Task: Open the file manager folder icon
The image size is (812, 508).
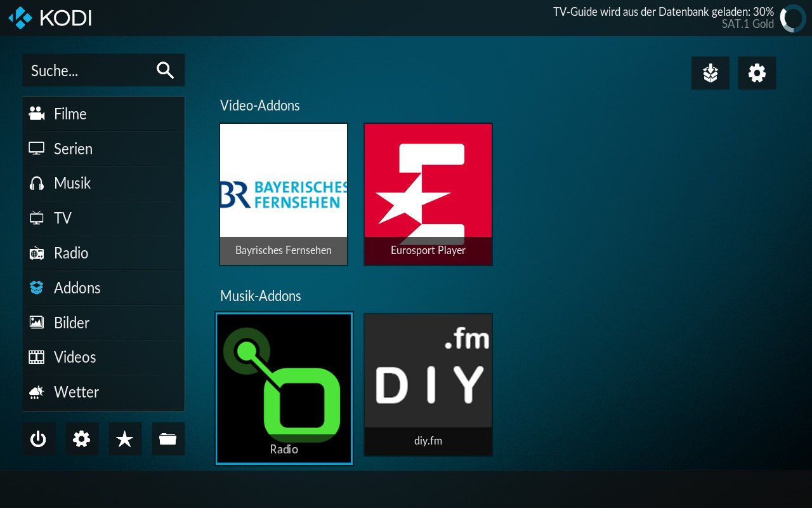Action: pos(168,439)
